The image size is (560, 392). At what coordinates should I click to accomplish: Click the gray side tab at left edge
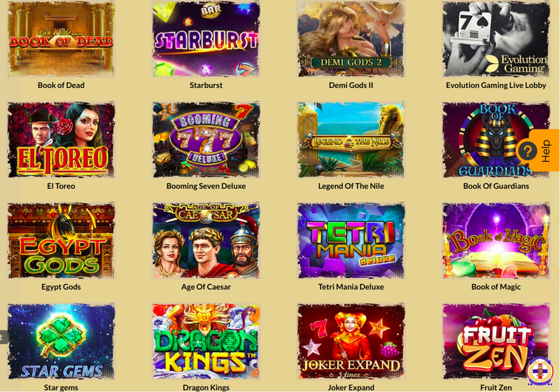click(x=4, y=337)
